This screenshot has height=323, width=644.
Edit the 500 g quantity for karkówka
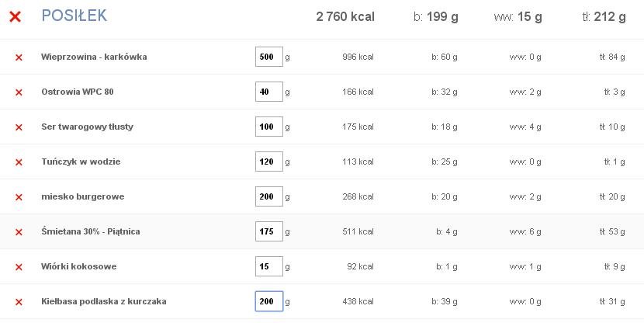[269, 57]
